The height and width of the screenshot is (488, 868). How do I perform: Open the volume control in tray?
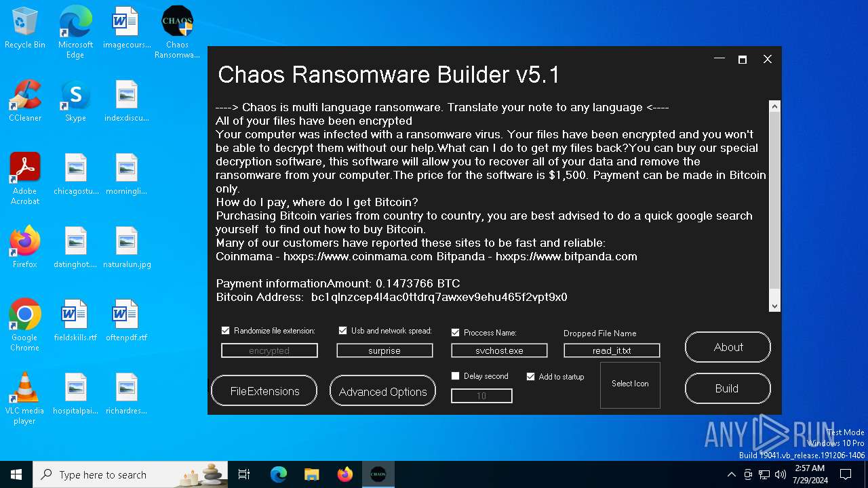tap(779, 474)
